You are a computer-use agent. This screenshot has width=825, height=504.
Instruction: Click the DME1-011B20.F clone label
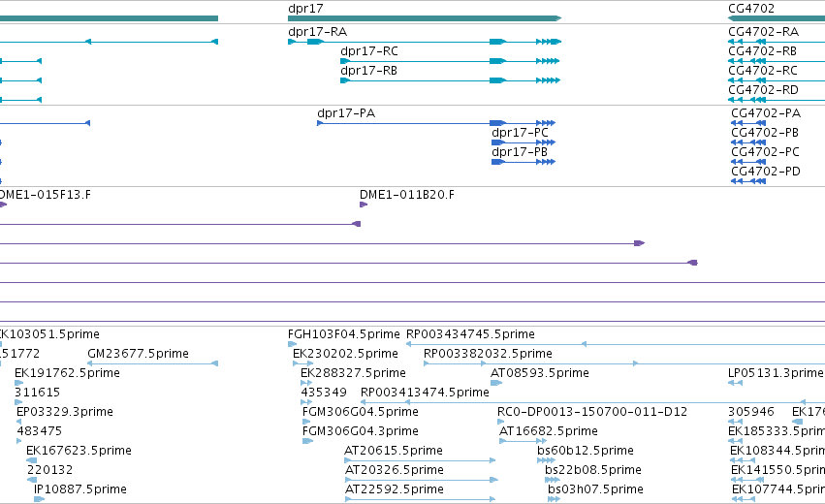(407, 195)
